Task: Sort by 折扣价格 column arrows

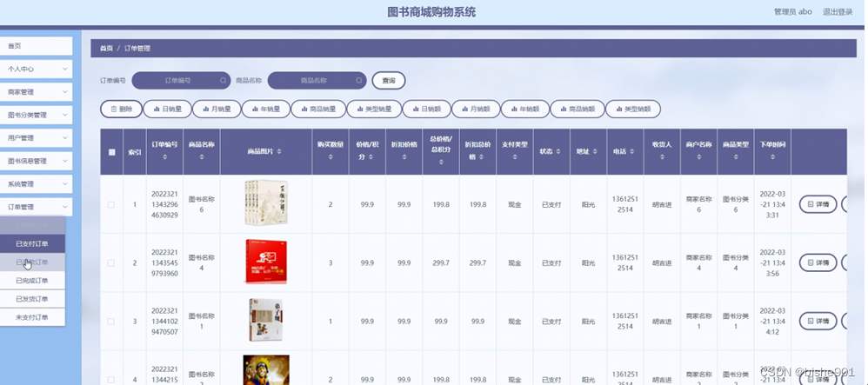Action: [x=404, y=157]
